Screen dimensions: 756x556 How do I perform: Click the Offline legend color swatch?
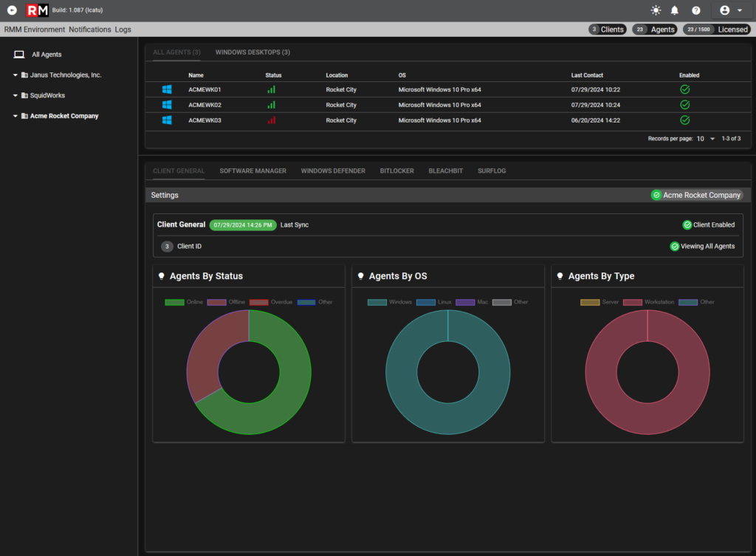point(216,302)
